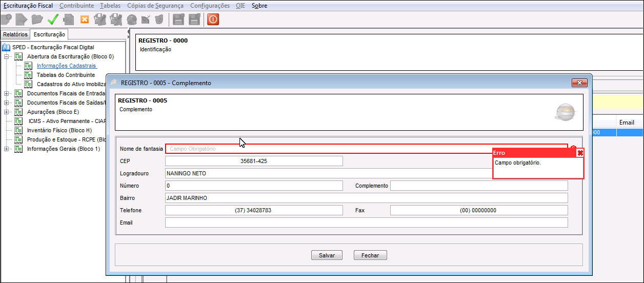Expand the Apurações (Bloco E) node
Image resolution: width=644 pixels, height=283 pixels.
coord(7,112)
